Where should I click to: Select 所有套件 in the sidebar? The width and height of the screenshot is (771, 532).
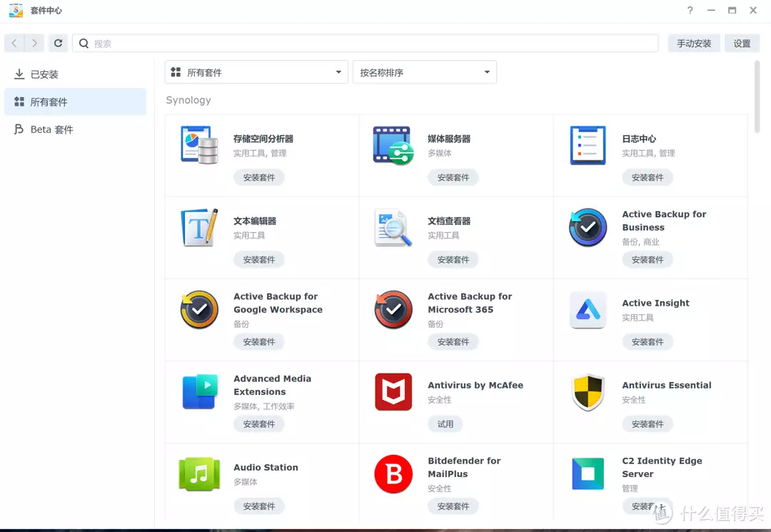pos(75,102)
